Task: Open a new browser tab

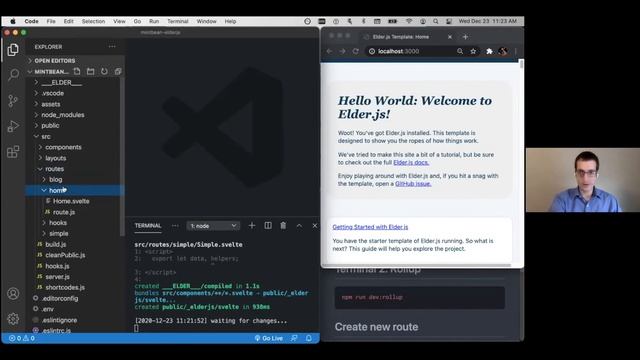Action: point(465,37)
